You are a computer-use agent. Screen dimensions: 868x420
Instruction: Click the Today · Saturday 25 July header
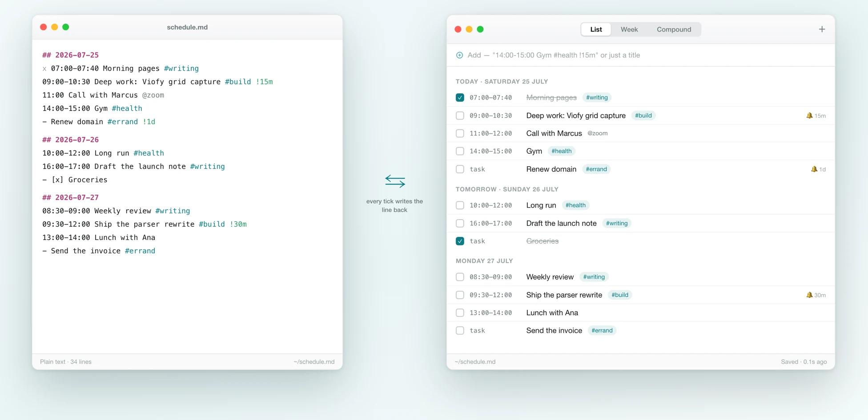[502, 81]
